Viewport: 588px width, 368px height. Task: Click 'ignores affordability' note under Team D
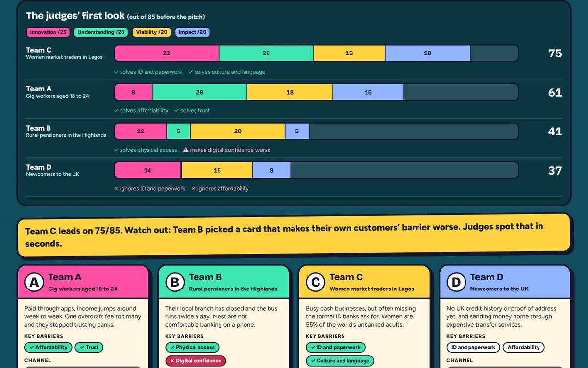pyautogui.click(x=220, y=189)
